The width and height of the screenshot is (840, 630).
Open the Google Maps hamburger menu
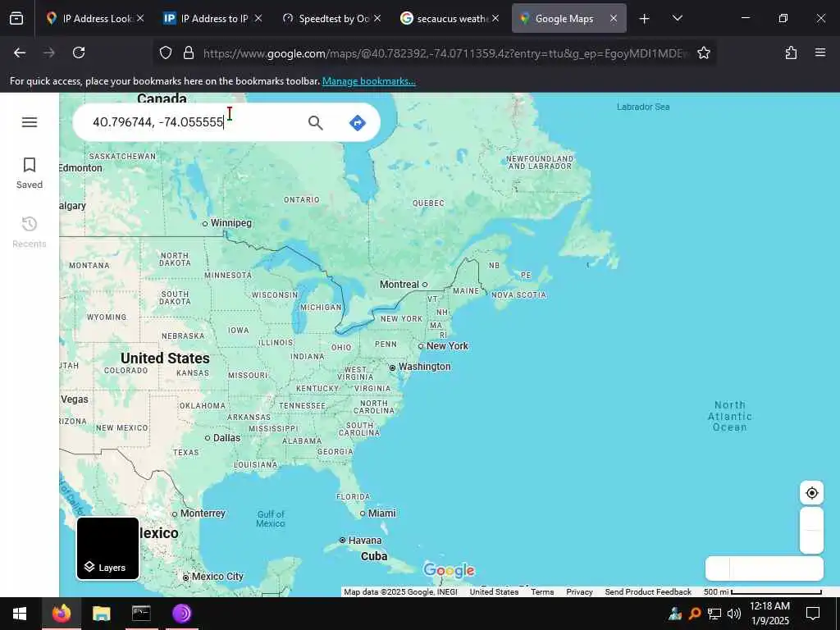pos(30,122)
